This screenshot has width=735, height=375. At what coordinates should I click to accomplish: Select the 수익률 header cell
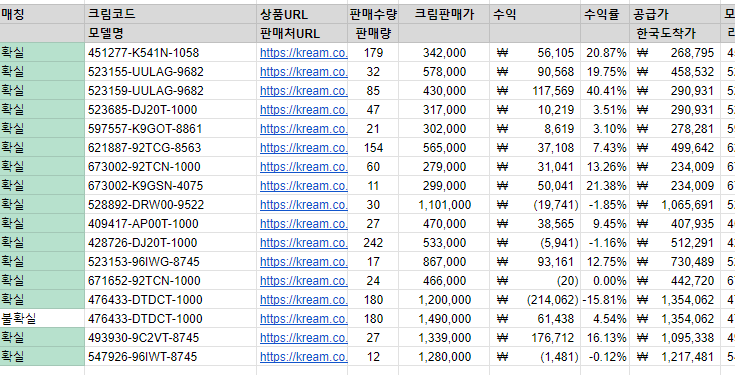pos(605,15)
